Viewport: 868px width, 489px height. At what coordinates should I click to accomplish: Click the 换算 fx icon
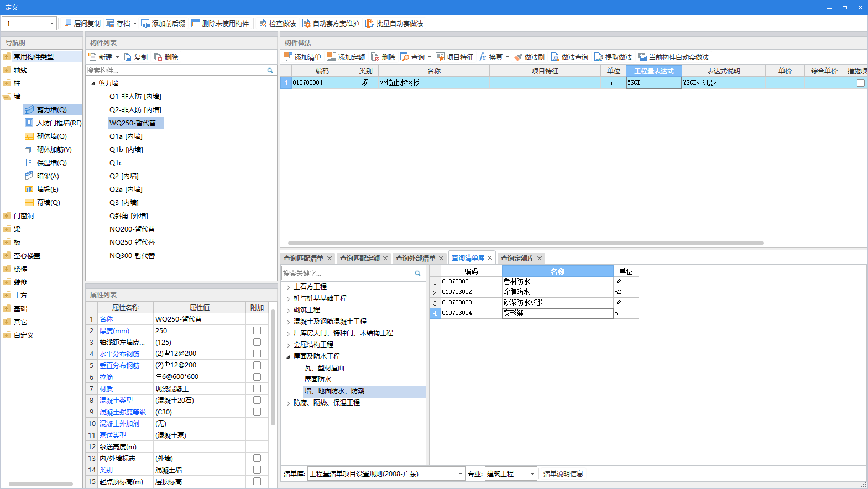483,57
